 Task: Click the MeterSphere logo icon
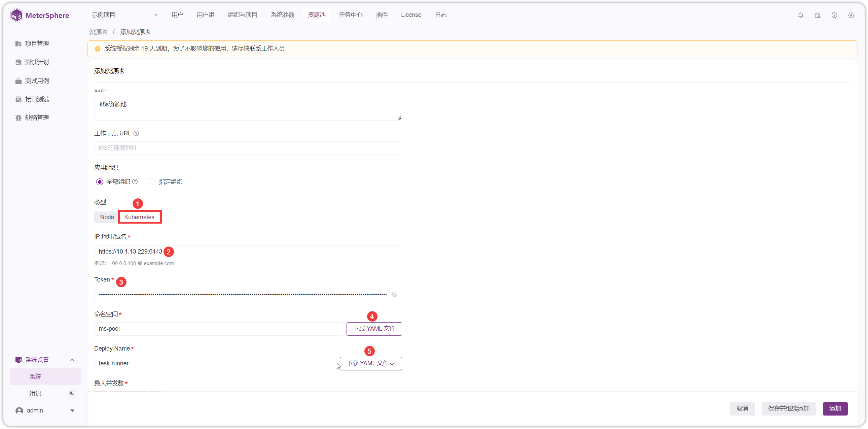tap(16, 15)
